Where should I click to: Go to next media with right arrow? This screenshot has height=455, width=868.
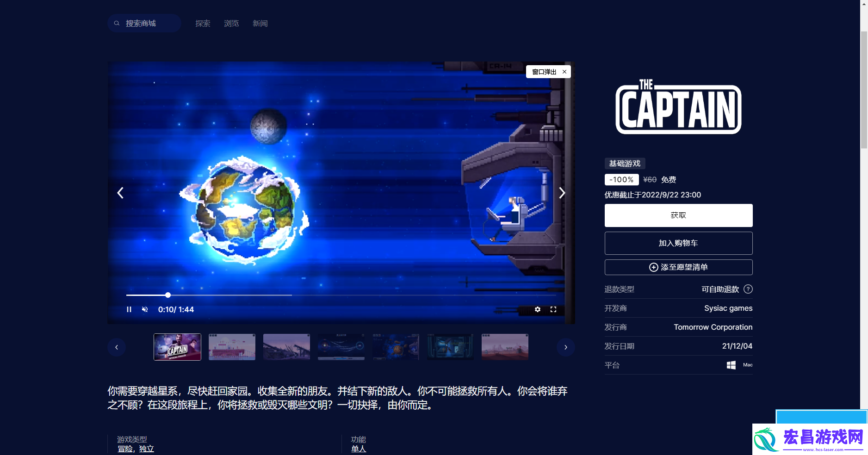pos(562,193)
